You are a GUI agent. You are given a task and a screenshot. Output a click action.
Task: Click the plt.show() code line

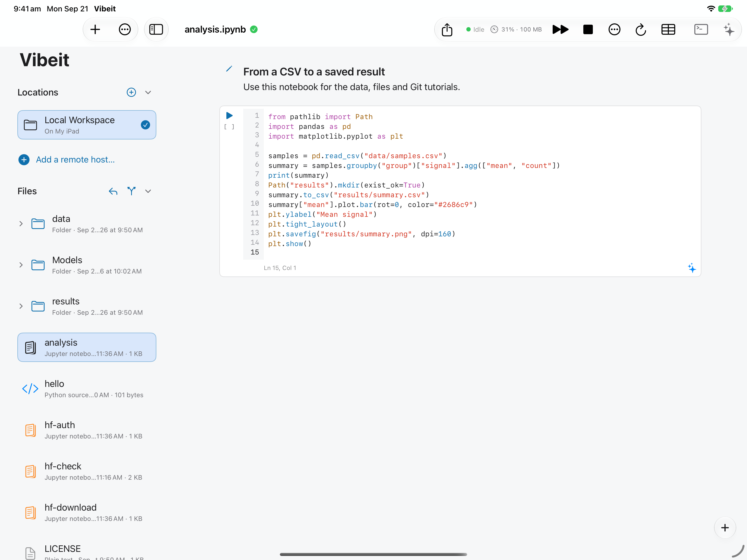pos(290,244)
